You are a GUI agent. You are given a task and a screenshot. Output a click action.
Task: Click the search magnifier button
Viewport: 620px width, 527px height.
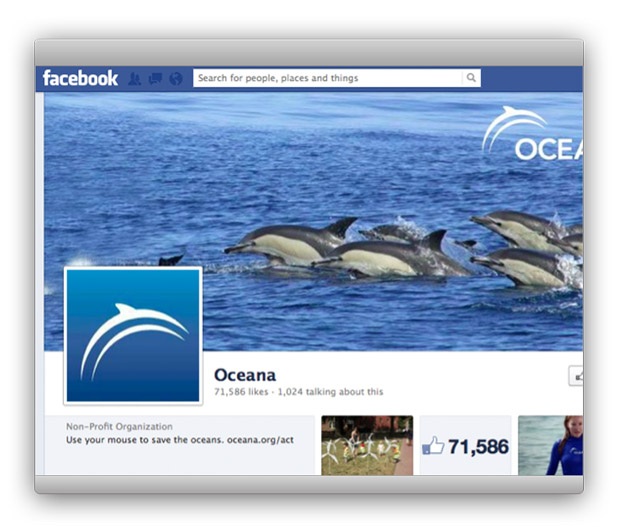pyautogui.click(x=471, y=78)
